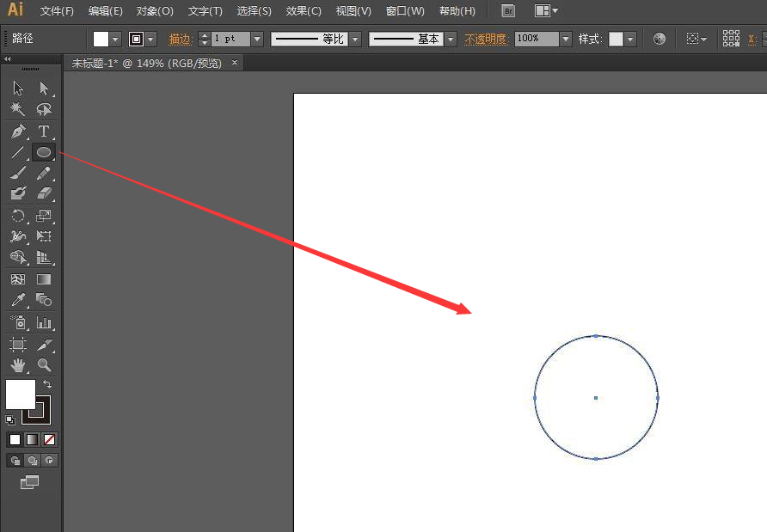This screenshot has width=767, height=532.
Task: Select the Zoom tool
Action: pyautogui.click(x=44, y=364)
